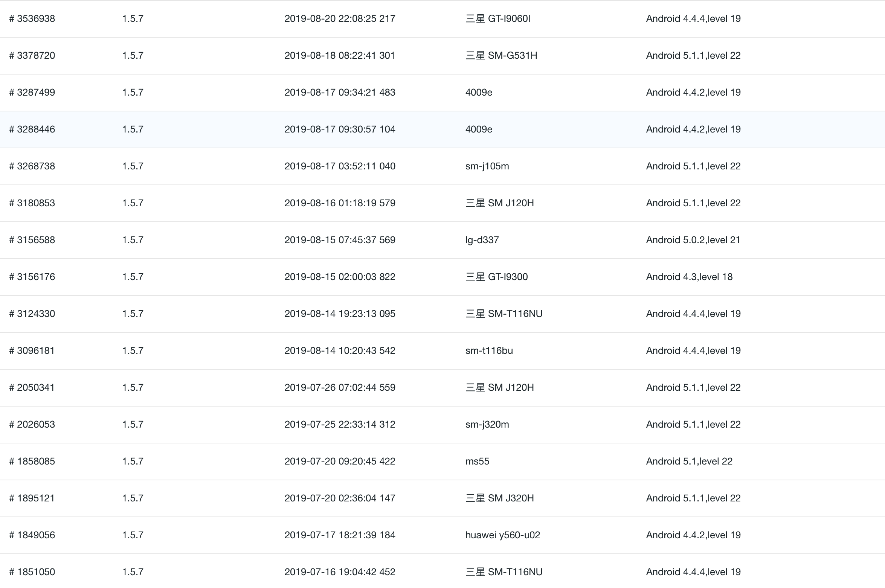The height and width of the screenshot is (588, 885).
Task: Click issue ID # 3287499
Action: [32, 92]
